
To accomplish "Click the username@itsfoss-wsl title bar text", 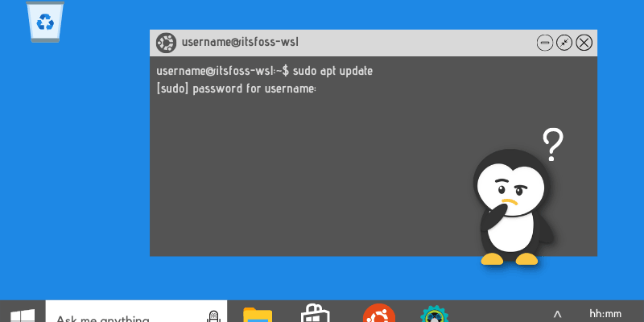I will [x=240, y=43].
